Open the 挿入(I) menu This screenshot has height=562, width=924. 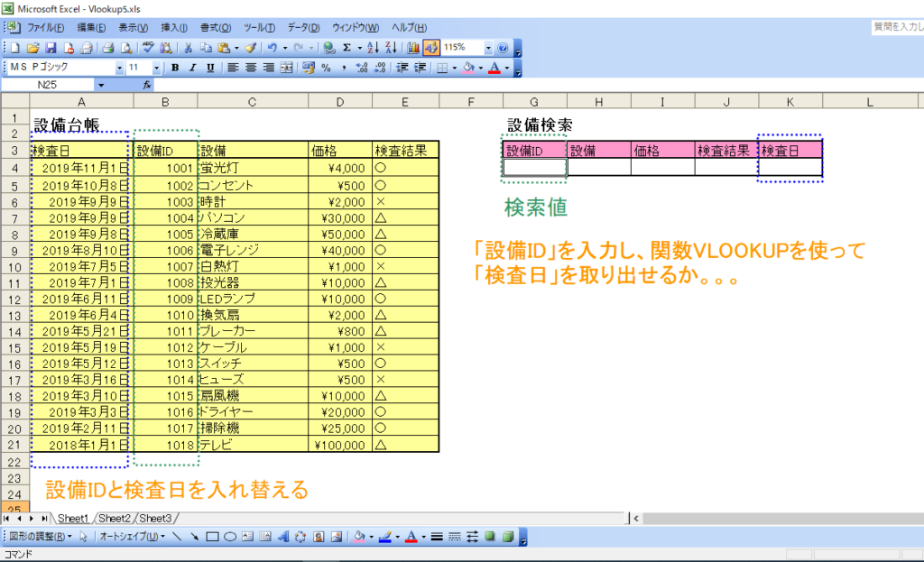click(175, 27)
